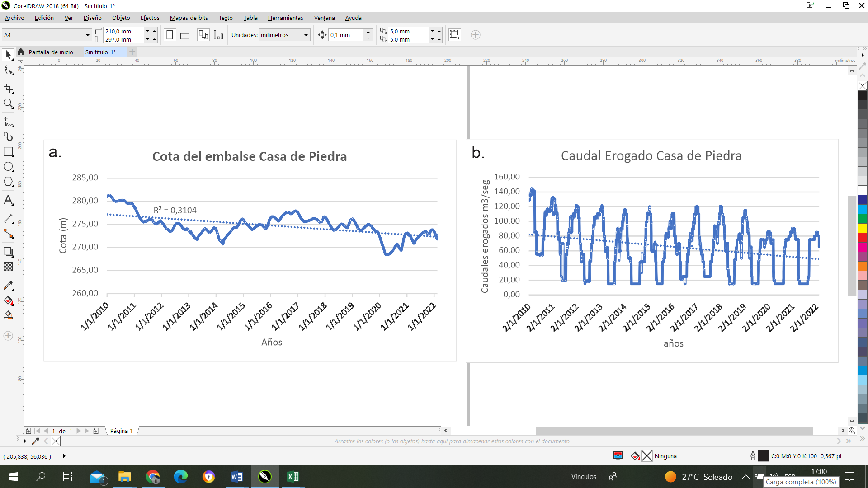Select the Color Eyedropper tool
The height and width of the screenshot is (488, 868).
coord(8,286)
